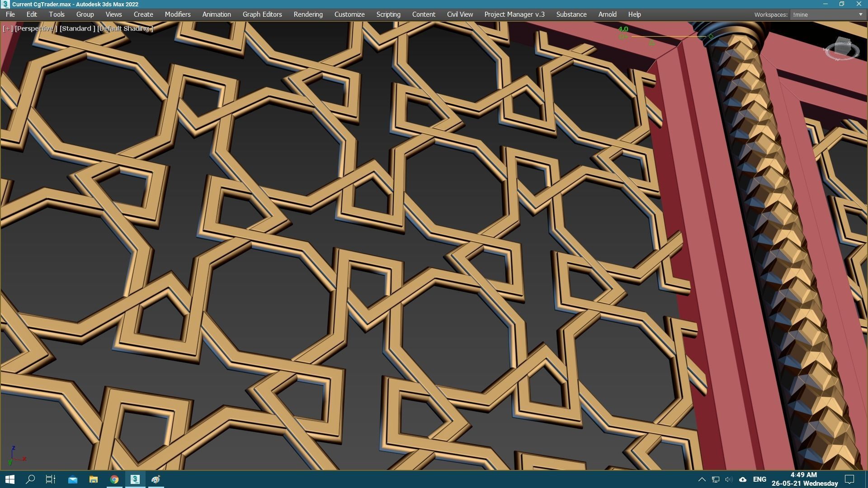868x488 pixels.
Task: Click the Windows Start button
Action: (x=10, y=479)
